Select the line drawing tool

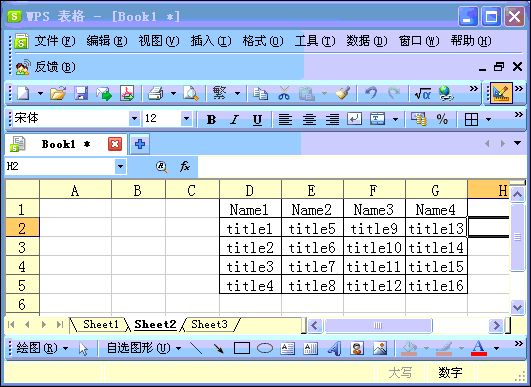(x=196, y=348)
